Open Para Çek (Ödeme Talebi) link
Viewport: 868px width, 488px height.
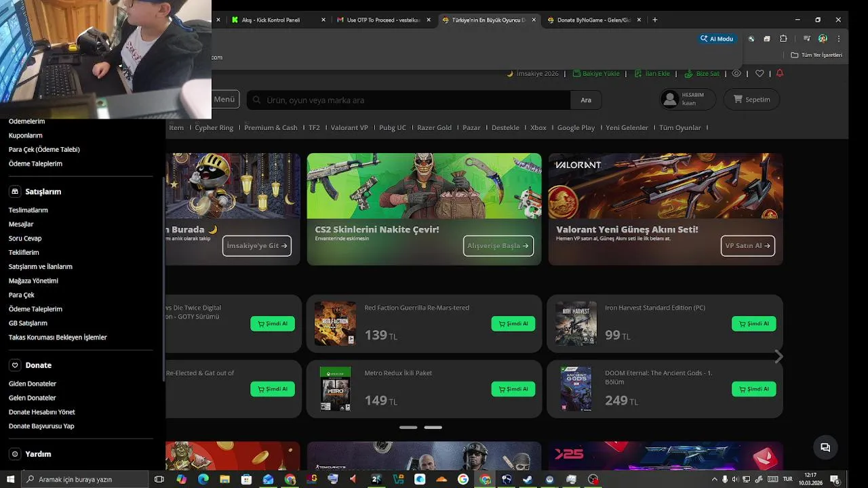click(44, 149)
